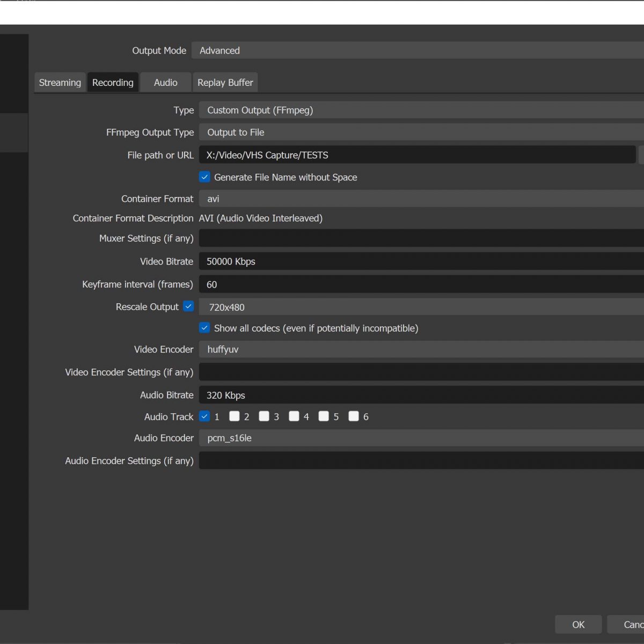Disable the Rescale Output checkbox
Viewport: 644px width, 644px height.
(x=188, y=306)
